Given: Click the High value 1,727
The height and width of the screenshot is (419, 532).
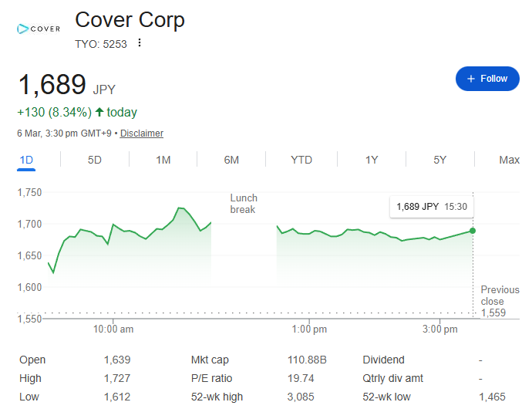Looking at the screenshot, I should [117, 378].
